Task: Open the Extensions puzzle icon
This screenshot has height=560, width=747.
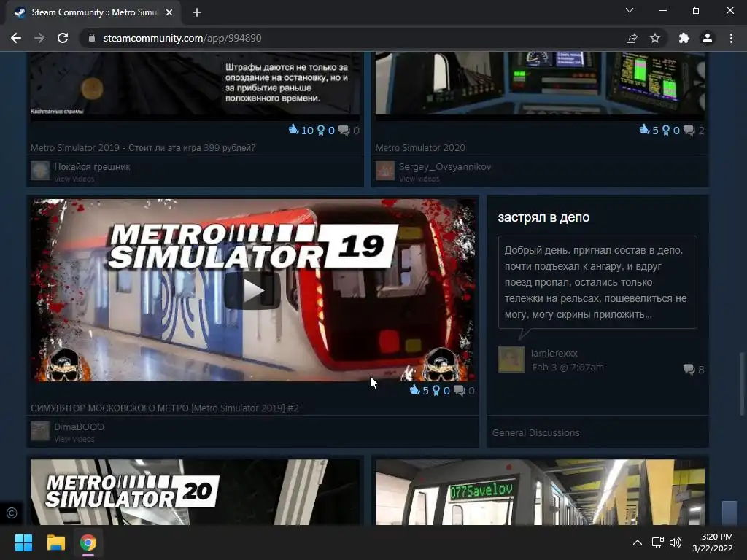Action: 684,38
